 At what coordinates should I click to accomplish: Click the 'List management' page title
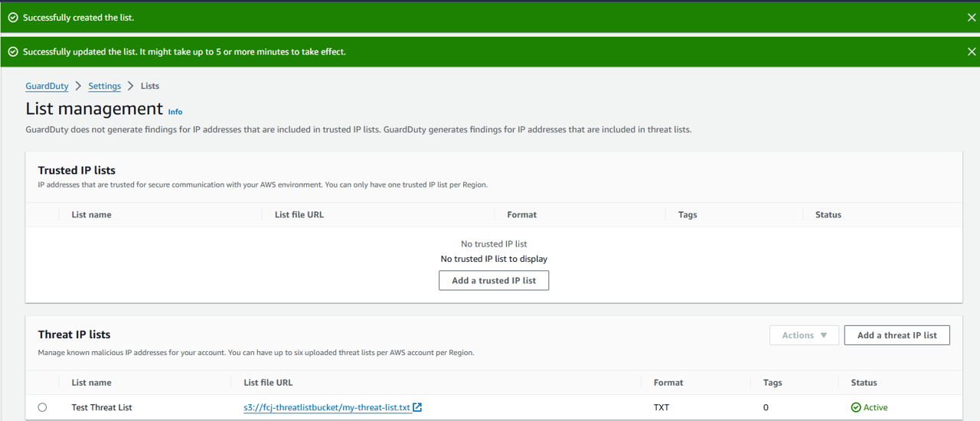tap(94, 109)
